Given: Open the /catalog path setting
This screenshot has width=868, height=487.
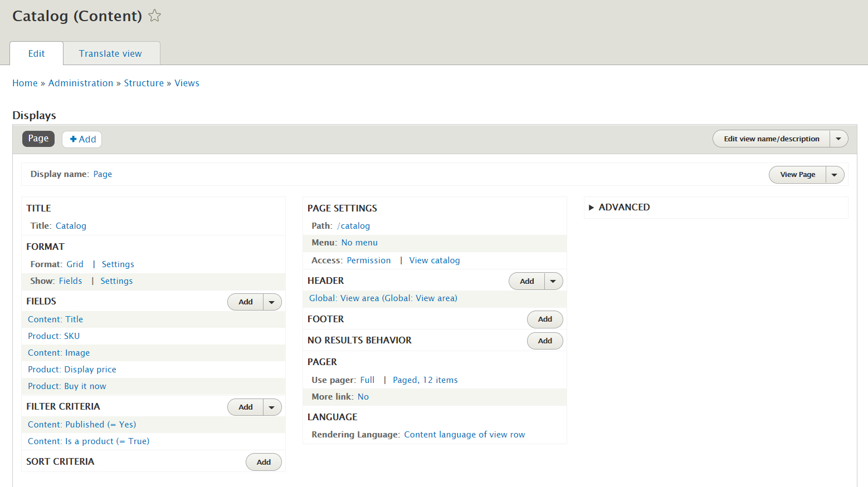Looking at the screenshot, I should coord(354,226).
